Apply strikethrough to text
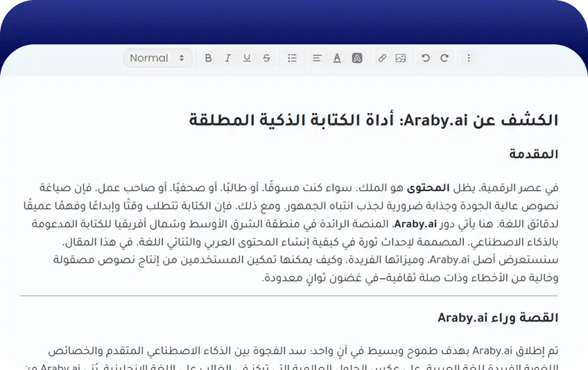 pos(266,58)
